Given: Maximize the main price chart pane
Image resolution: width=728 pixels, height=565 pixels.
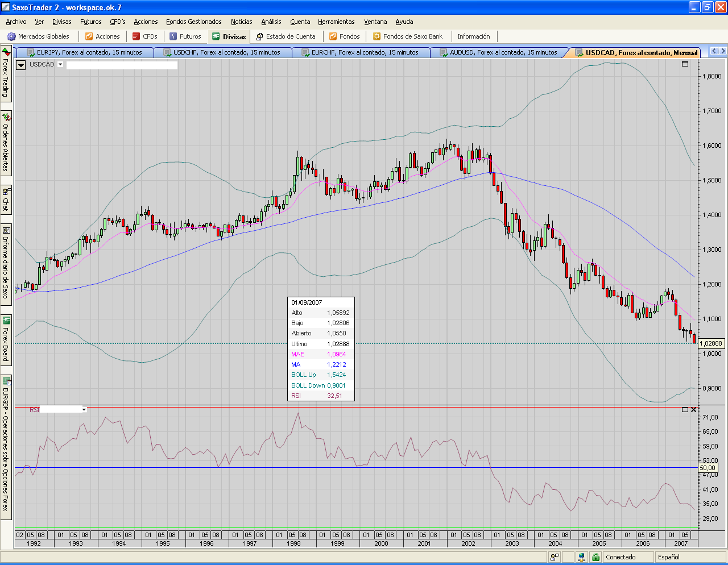Looking at the screenshot, I should pos(685,64).
